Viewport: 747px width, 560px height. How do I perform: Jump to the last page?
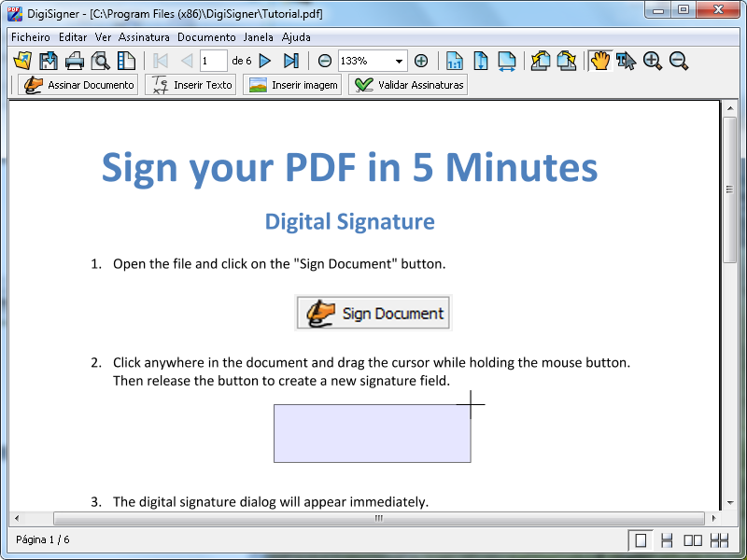291,61
